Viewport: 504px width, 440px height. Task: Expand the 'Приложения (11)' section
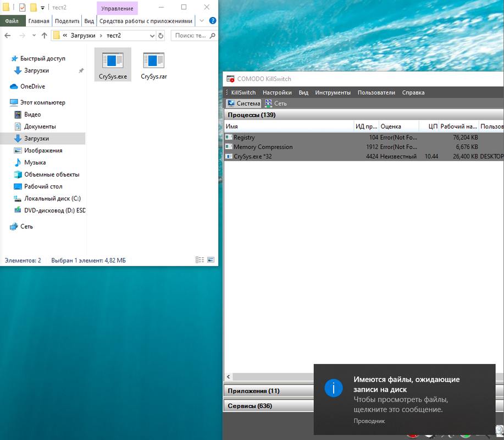click(x=268, y=391)
